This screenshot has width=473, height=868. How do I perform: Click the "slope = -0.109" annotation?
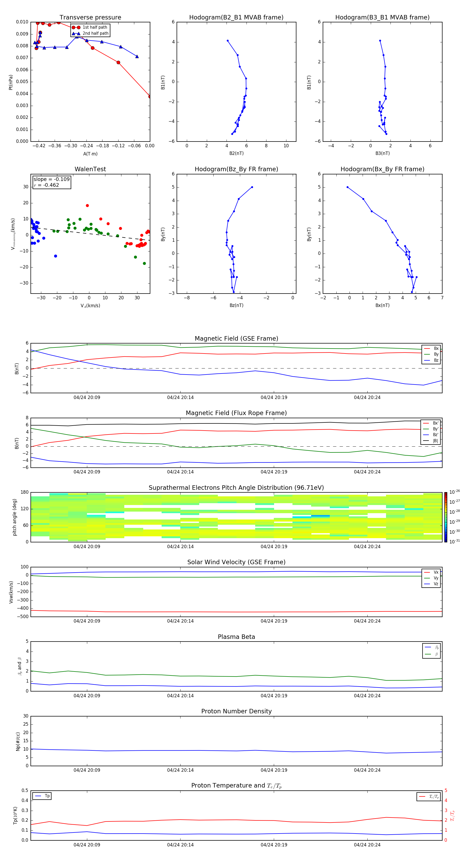point(52,179)
